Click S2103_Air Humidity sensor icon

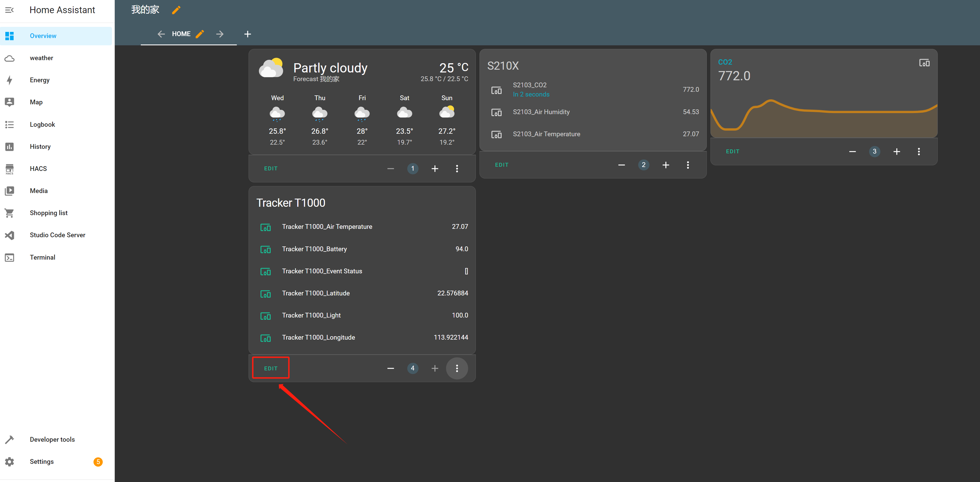click(497, 112)
